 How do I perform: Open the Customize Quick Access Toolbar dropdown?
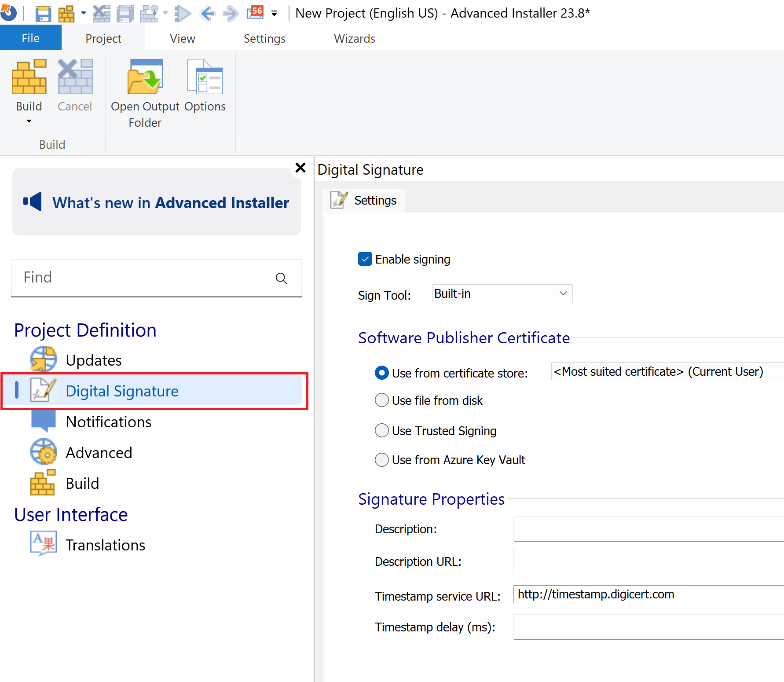coord(274,14)
